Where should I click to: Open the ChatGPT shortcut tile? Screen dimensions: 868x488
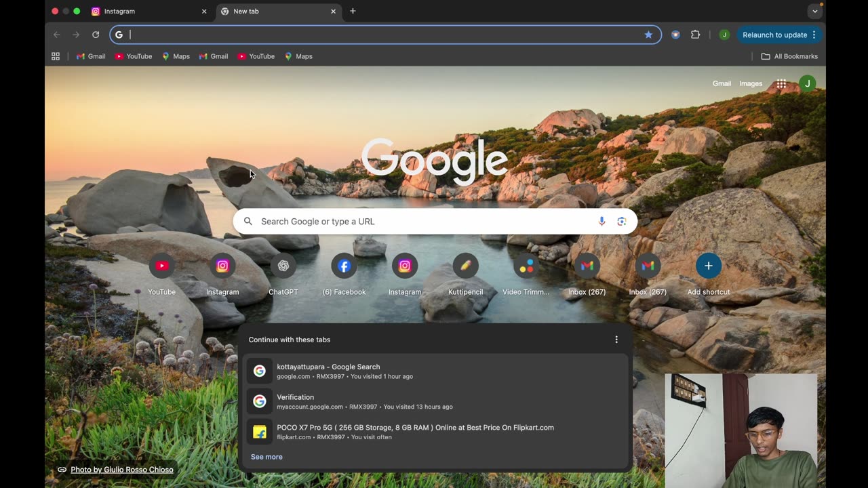283,275
